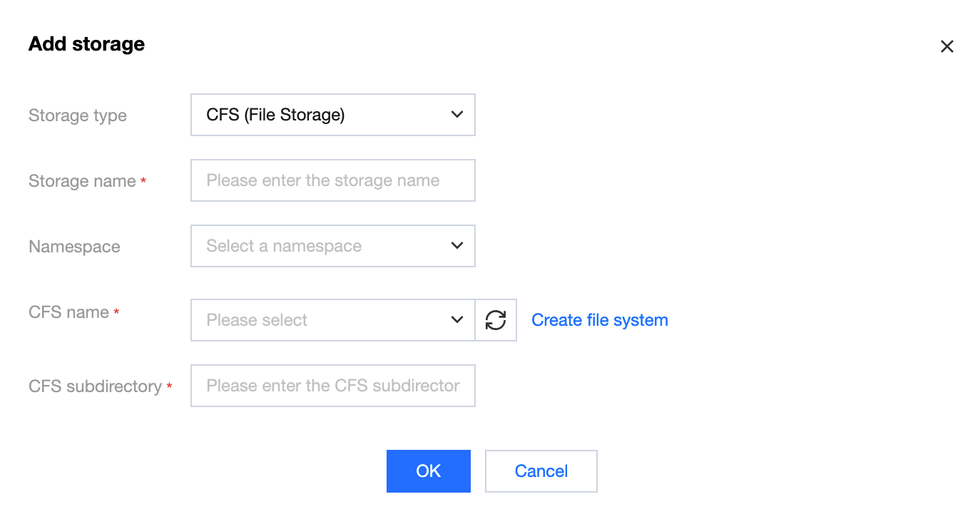
Task: Click the 'CFS name' field label
Action: [69, 312]
